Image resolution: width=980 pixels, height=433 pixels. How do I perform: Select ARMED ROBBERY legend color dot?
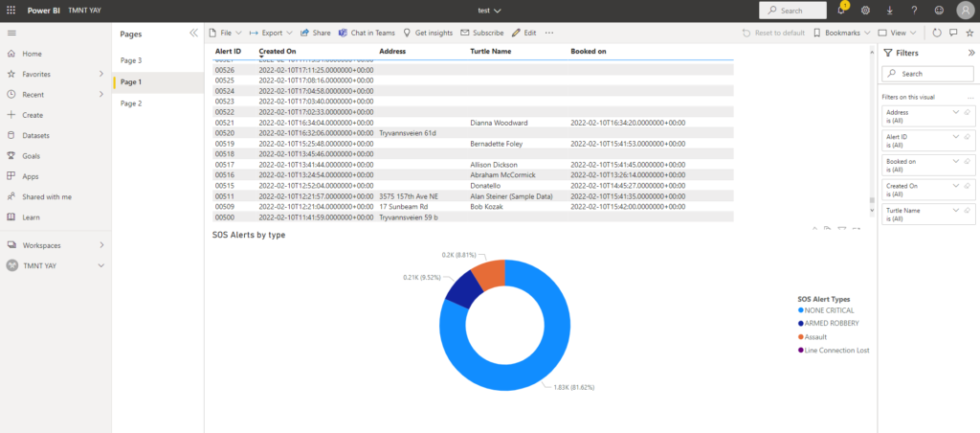pos(801,324)
